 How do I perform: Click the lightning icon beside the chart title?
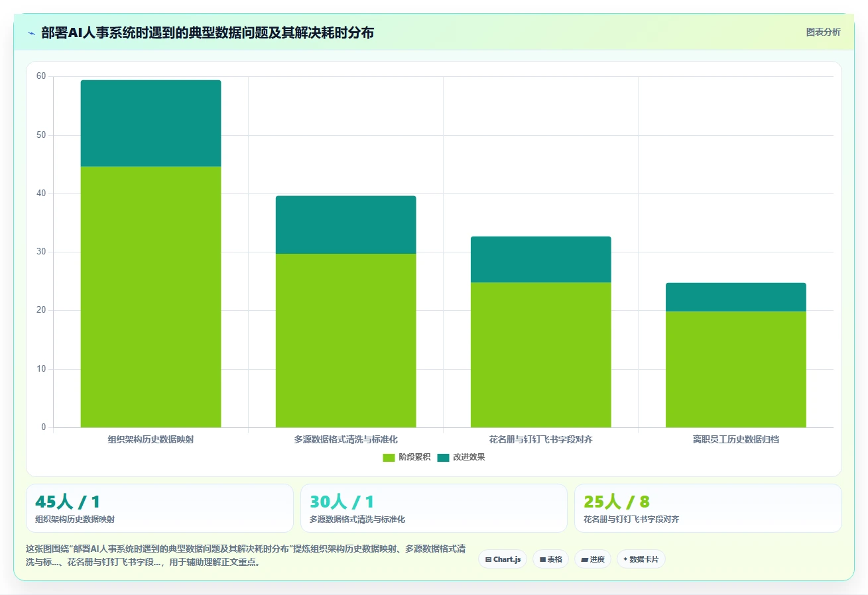(x=31, y=32)
